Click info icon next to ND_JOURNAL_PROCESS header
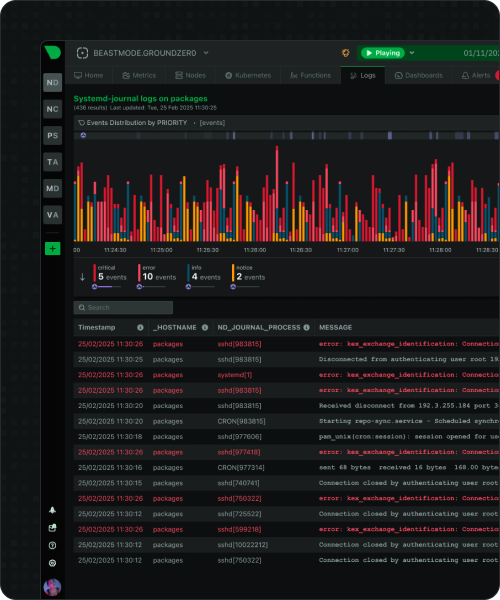 (x=306, y=328)
